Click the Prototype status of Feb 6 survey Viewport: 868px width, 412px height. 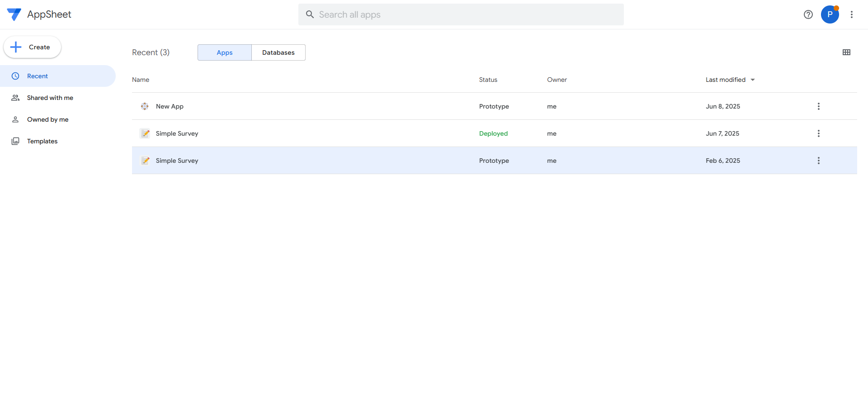pyautogui.click(x=494, y=161)
